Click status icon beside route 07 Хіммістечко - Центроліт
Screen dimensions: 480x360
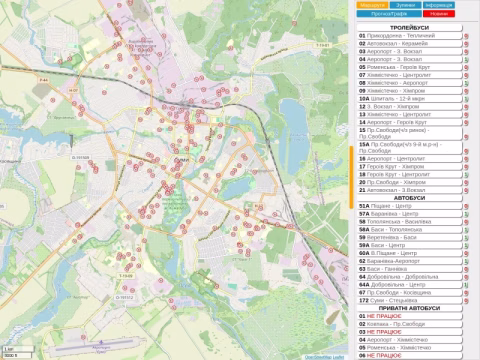click(466, 76)
